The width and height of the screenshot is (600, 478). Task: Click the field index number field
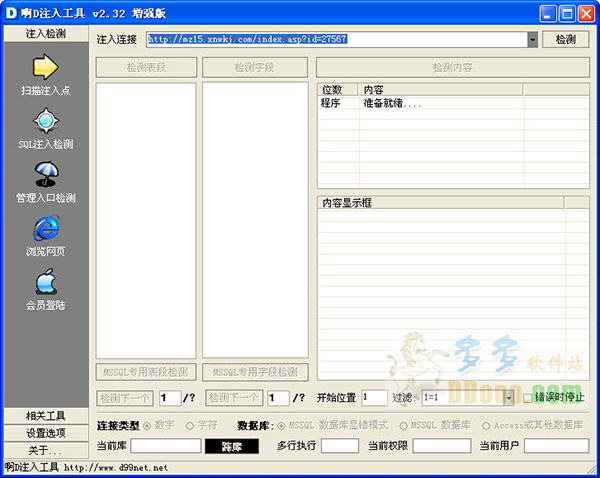[278, 398]
